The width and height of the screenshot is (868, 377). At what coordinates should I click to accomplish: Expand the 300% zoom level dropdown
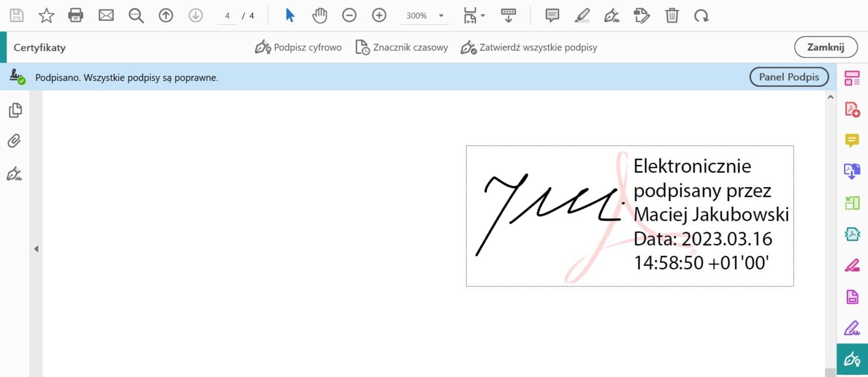[x=441, y=16]
